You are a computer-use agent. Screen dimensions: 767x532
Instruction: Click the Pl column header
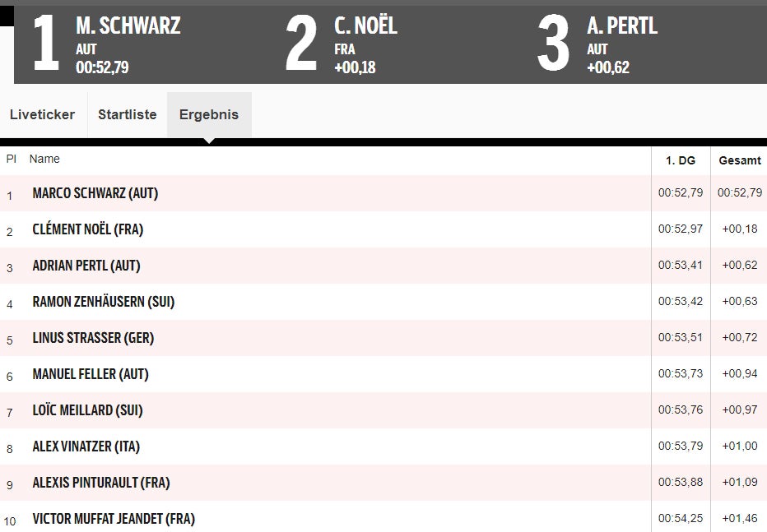point(11,160)
